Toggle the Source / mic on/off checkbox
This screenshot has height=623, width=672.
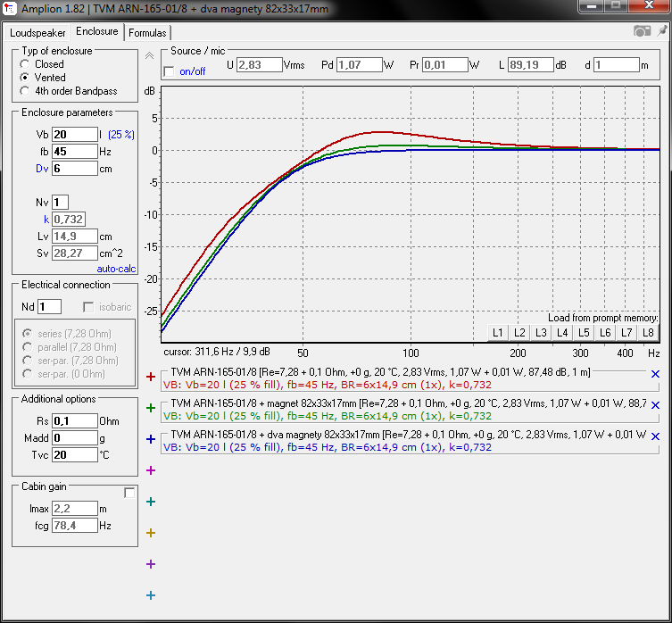(170, 71)
